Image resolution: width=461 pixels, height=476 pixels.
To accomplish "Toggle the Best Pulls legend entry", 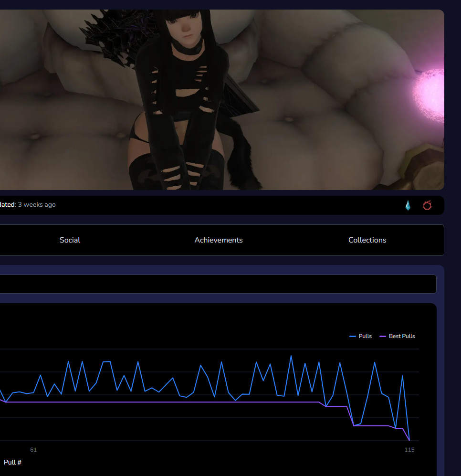I will point(397,336).
